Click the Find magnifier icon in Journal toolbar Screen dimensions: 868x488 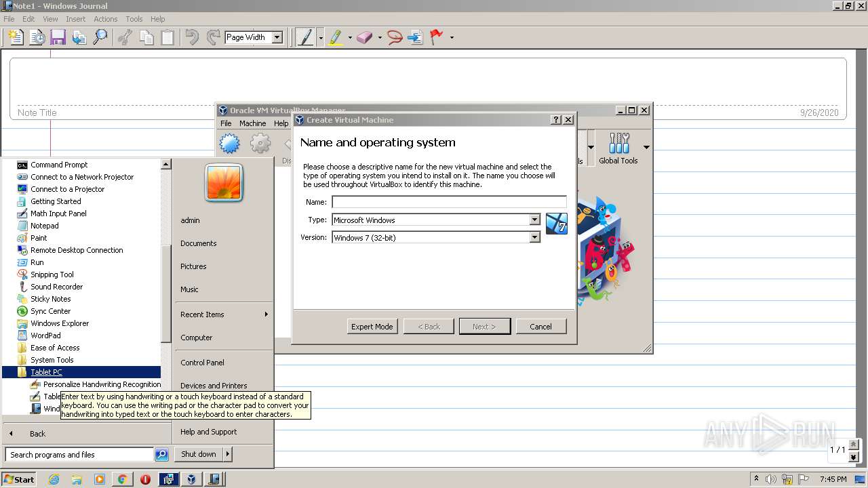pos(100,37)
